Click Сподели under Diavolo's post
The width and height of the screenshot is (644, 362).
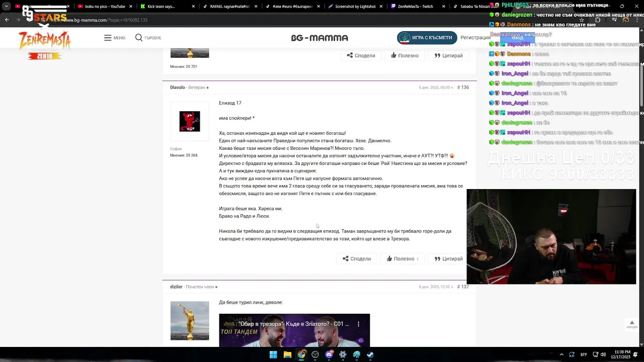357,259
